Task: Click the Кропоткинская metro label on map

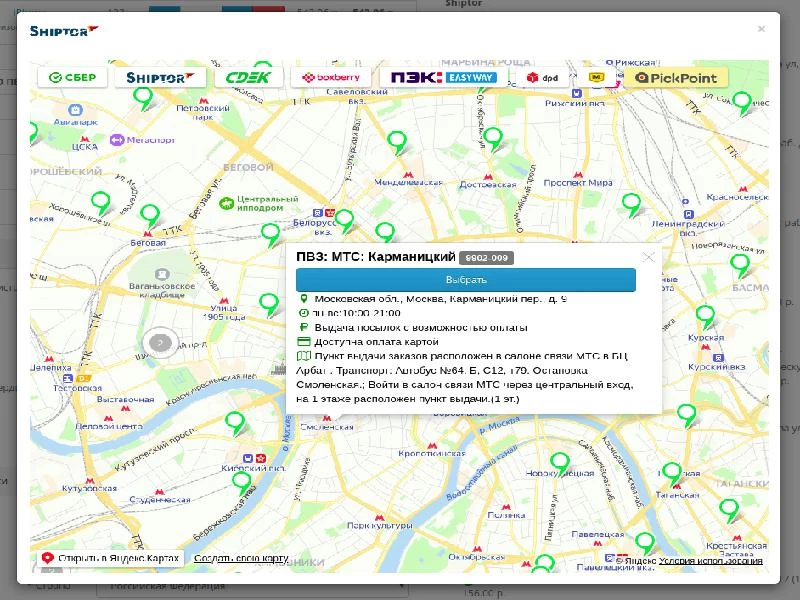Action: click(432, 453)
